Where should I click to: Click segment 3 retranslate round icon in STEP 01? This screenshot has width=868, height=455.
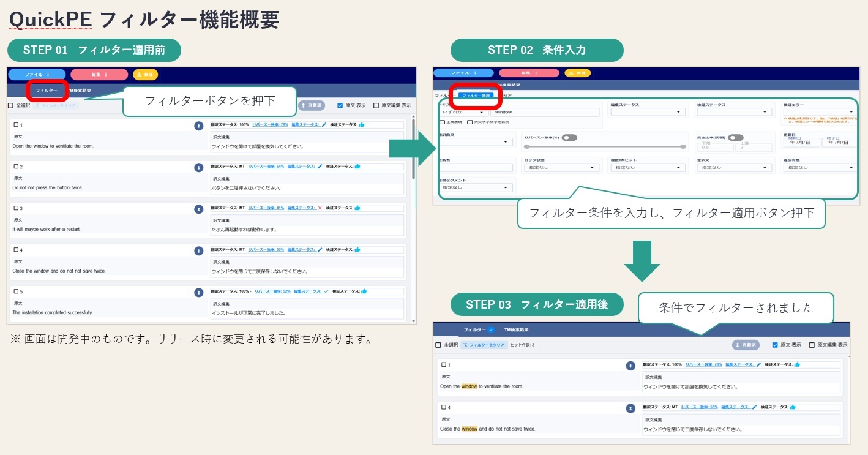(x=198, y=209)
